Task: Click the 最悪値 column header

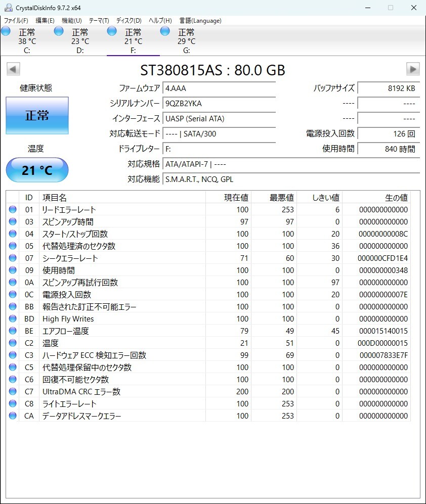Action: 274,197
